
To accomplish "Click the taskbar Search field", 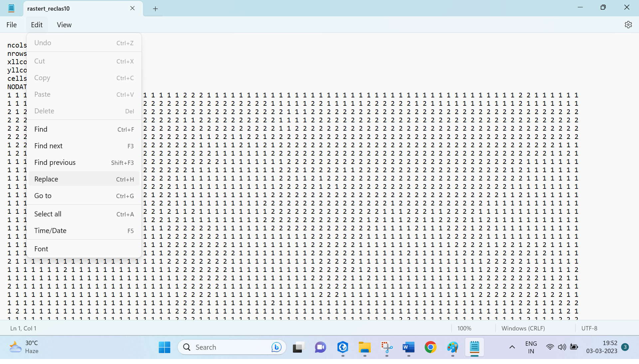I will [x=230, y=347].
